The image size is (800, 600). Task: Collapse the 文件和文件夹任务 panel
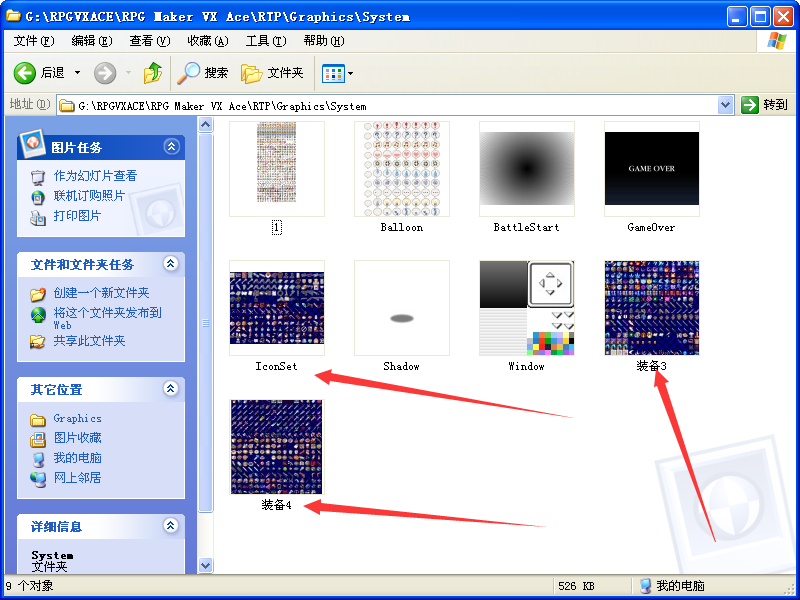click(x=170, y=264)
